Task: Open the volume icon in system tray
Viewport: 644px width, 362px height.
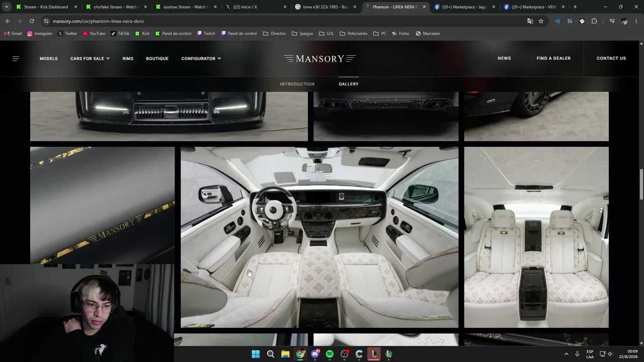Action: click(x=610, y=354)
